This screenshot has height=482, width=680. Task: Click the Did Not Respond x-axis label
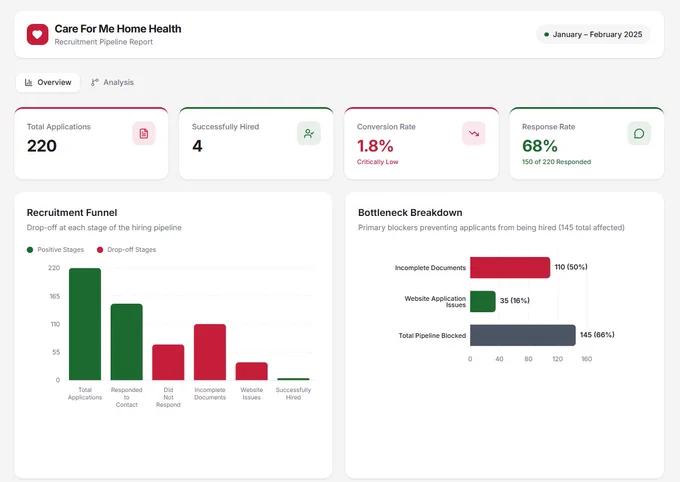168,397
